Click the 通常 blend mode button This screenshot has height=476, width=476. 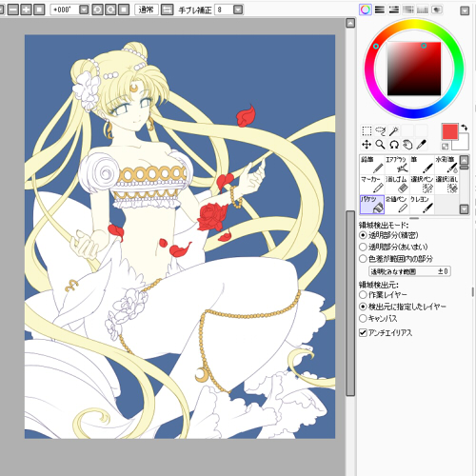pyautogui.click(x=146, y=10)
